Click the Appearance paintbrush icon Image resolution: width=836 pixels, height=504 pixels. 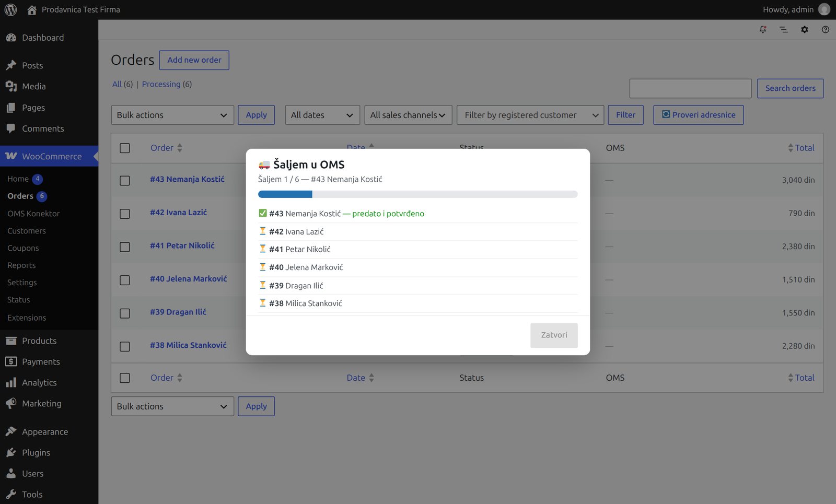tap(11, 431)
